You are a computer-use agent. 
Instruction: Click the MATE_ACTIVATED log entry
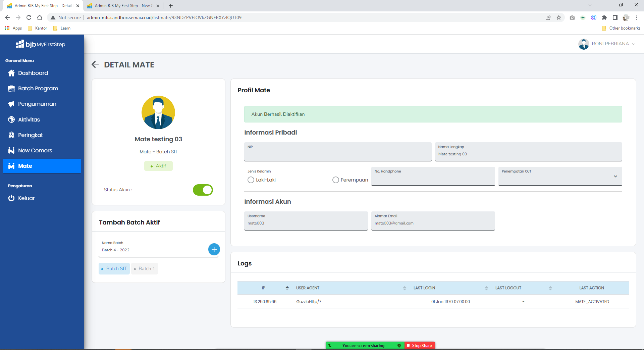point(592,302)
